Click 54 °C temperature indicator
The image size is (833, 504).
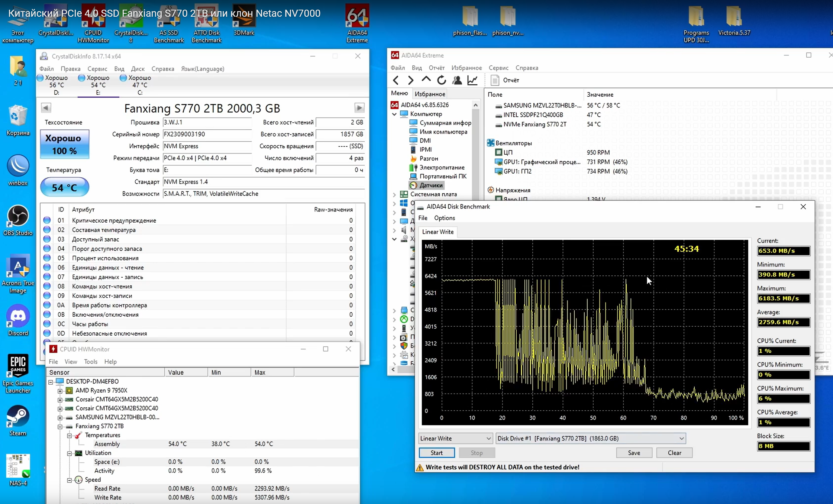point(64,187)
